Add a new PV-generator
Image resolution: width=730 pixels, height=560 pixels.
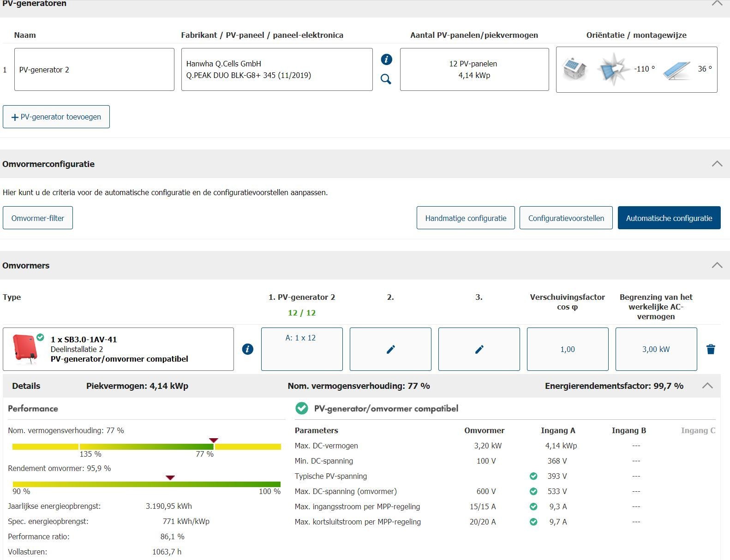point(56,117)
